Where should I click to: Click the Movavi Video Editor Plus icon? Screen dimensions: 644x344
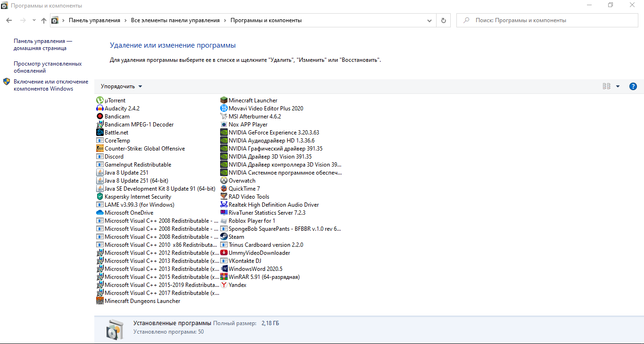click(224, 108)
